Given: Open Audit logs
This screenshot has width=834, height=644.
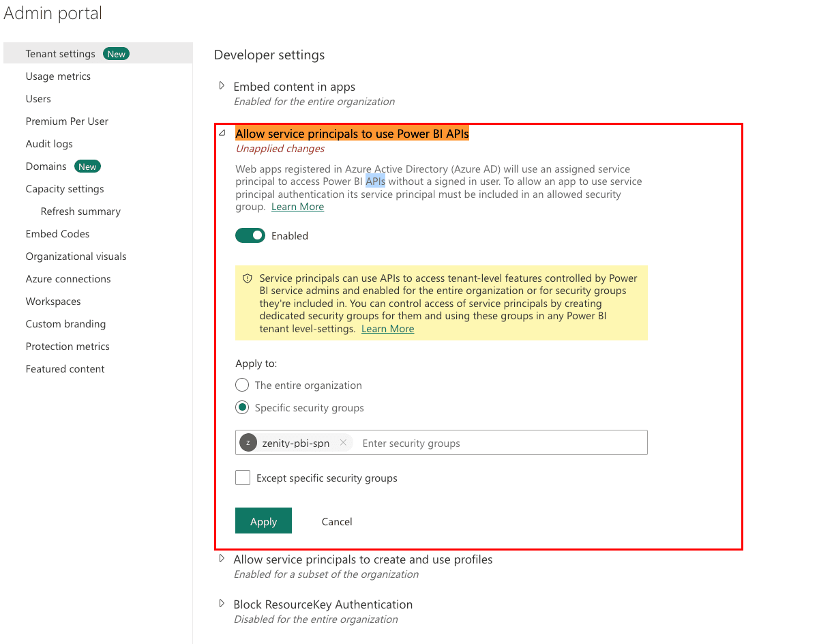Looking at the screenshot, I should tap(49, 144).
